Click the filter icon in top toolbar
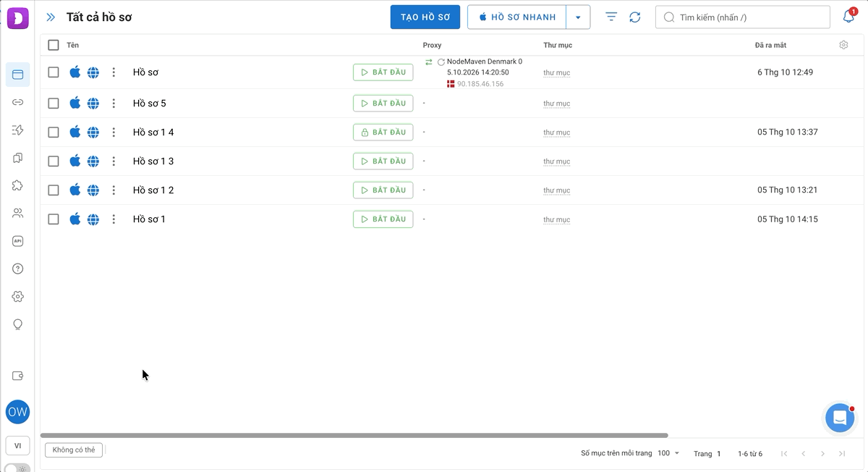Viewport: 868px width, 472px height. point(611,17)
